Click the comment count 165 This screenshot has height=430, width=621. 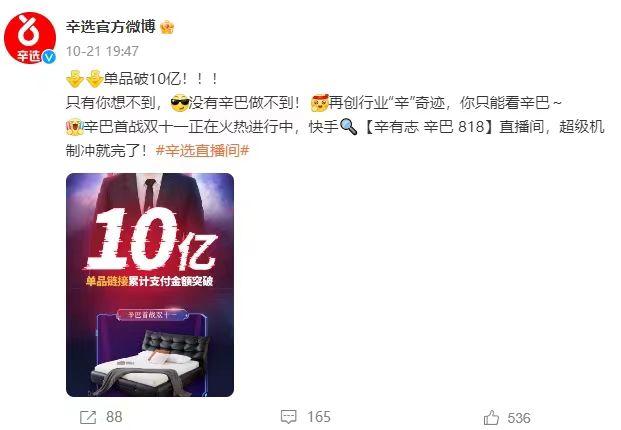pyautogui.click(x=319, y=417)
